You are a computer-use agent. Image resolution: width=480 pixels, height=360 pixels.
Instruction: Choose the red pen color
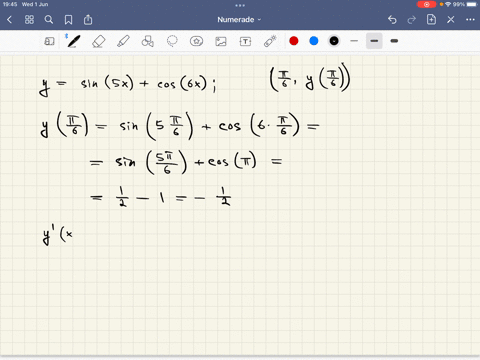[x=294, y=41]
